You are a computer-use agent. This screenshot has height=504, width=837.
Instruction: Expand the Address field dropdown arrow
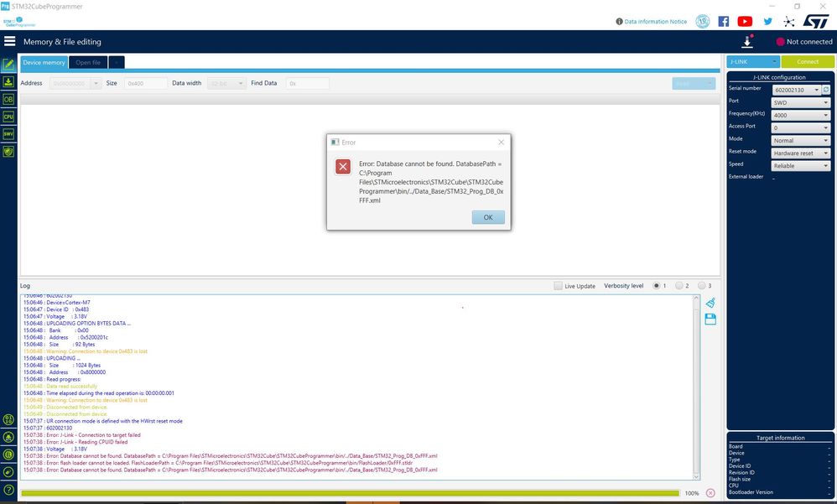[96, 83]
